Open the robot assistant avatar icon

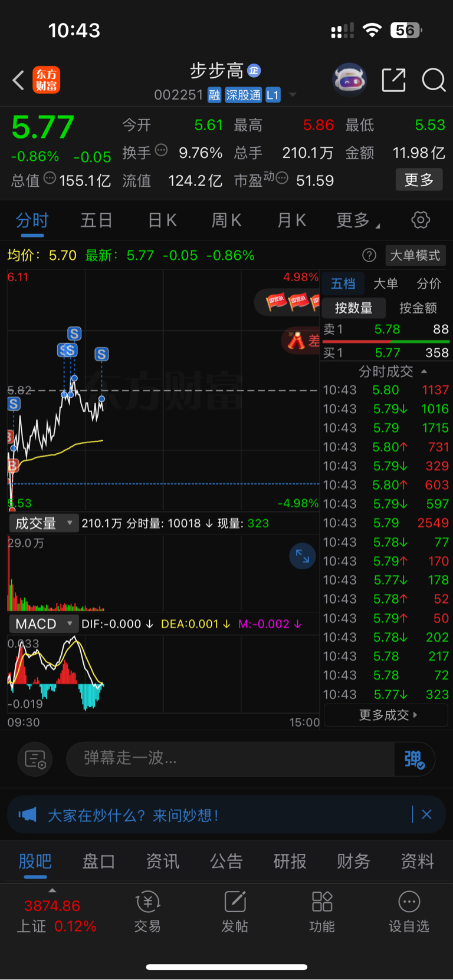350,80
